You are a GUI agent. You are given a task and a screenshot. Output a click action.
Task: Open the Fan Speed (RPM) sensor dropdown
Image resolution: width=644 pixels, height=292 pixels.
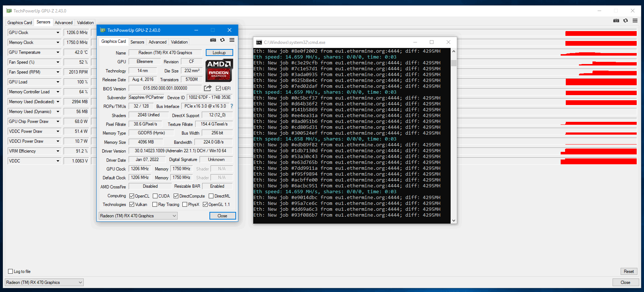pyautogui.click(x=58, y=72)
